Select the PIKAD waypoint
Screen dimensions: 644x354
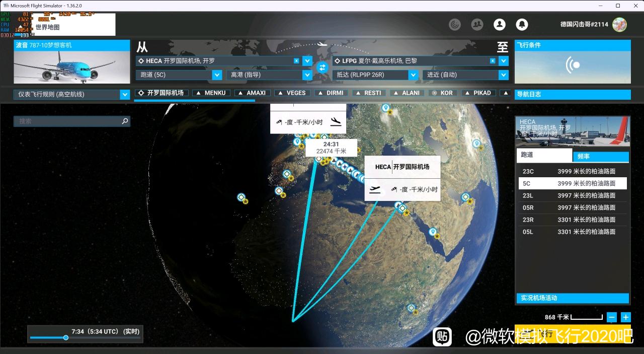coord(479,93)
